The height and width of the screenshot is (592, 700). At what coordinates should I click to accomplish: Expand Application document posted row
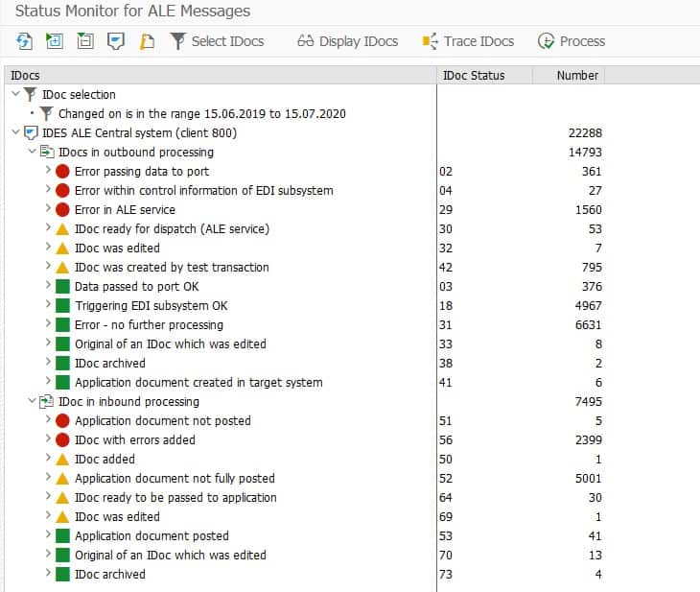coord(48,534)
